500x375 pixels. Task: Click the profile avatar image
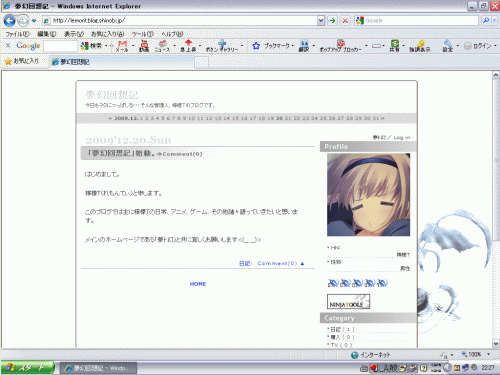(368, 195)
